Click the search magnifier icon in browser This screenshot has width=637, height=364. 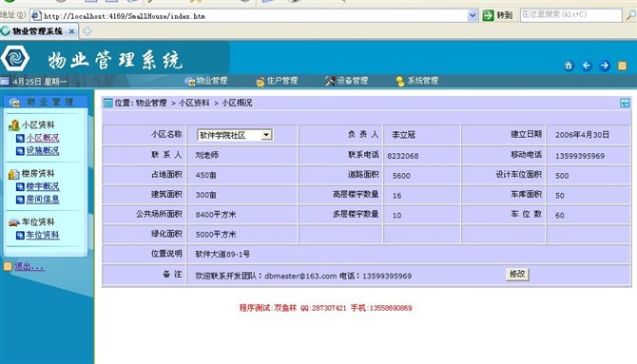coord(631,15)
